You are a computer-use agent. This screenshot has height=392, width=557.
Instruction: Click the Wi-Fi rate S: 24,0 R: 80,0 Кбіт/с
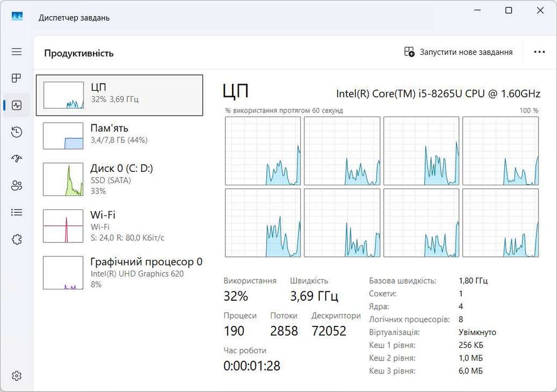[128, 237]
